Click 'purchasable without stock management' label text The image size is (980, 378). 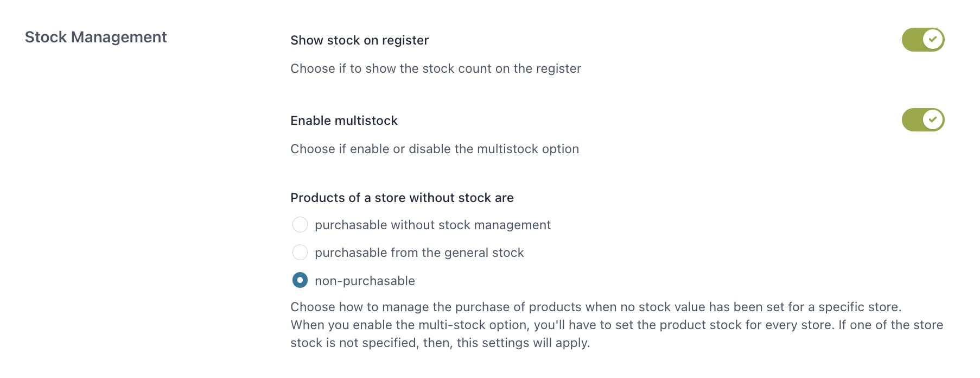click(x=432, y=225)
